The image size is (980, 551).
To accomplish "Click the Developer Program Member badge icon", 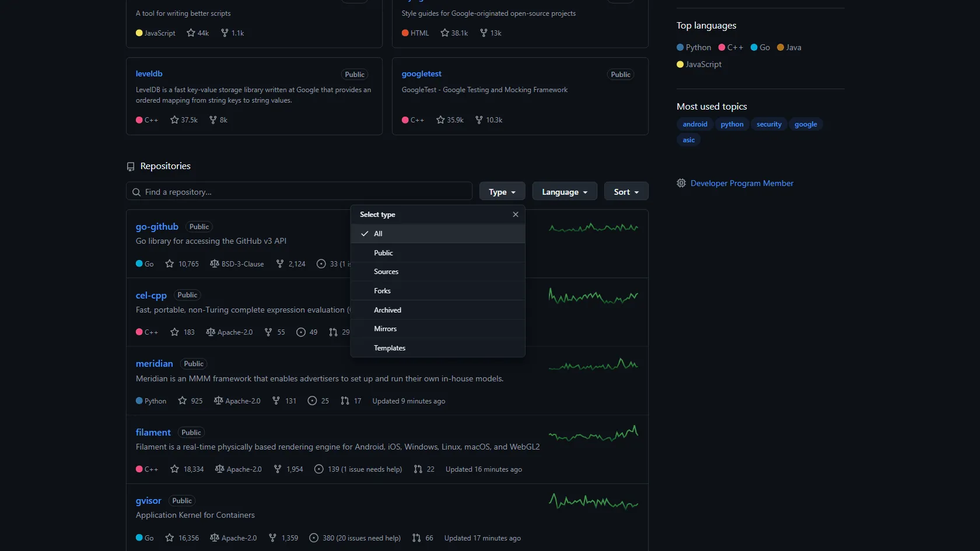I will pyautogui.click(x=681, y=183).
